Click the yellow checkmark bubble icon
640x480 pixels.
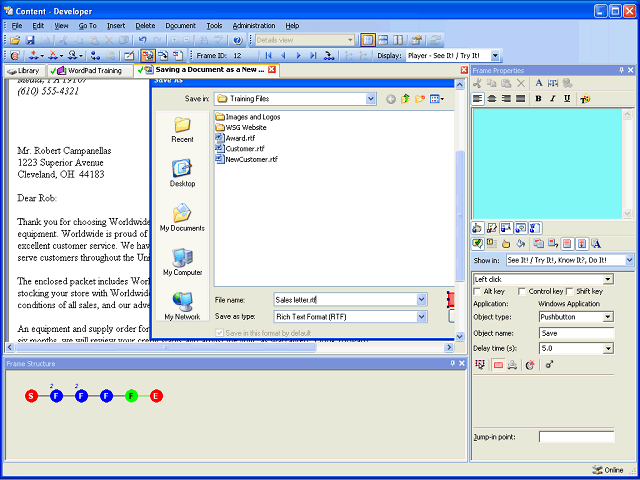477,244
